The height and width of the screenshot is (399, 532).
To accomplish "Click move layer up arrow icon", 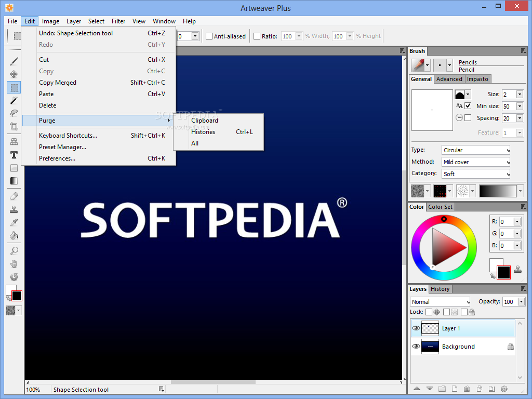I will (x=417, y=389).
